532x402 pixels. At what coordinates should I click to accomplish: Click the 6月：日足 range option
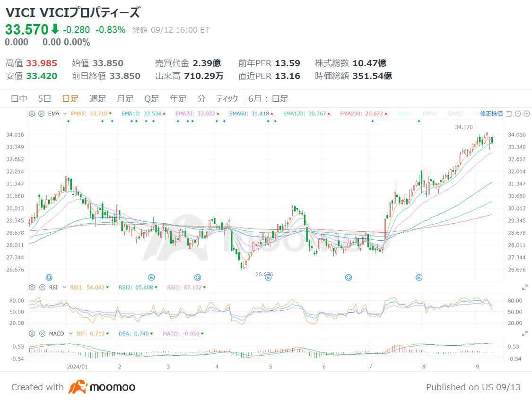point(268,99)
